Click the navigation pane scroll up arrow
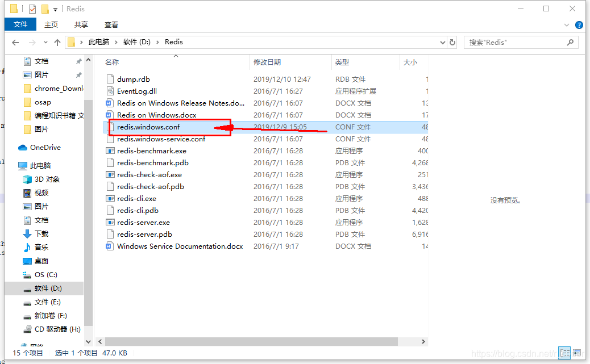Image resolution: width=590 pixels, height=364 pixels. click(x=89, y=60)
